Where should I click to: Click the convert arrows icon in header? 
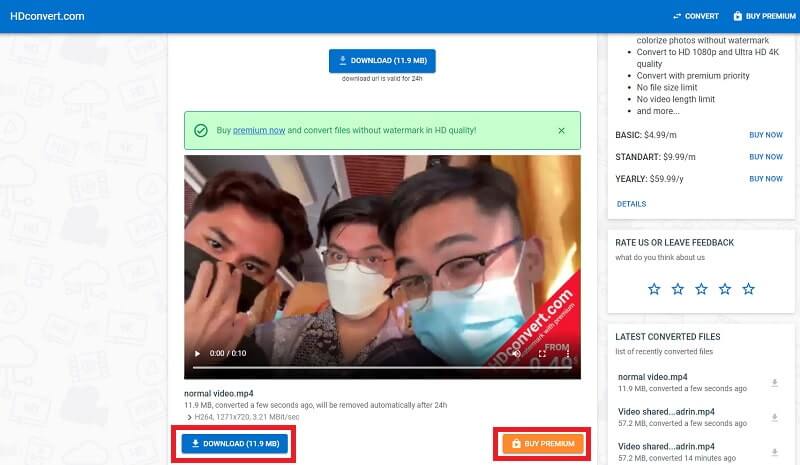pos(677,16)
